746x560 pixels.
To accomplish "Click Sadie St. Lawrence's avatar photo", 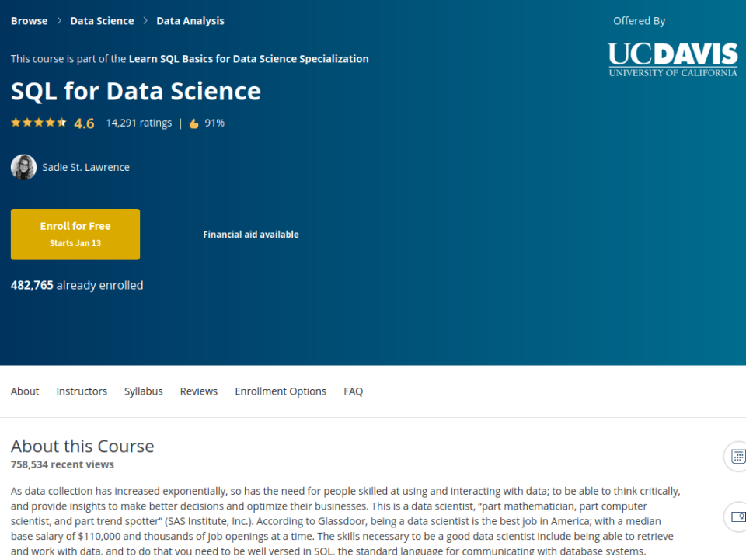I will coord(23,167).
